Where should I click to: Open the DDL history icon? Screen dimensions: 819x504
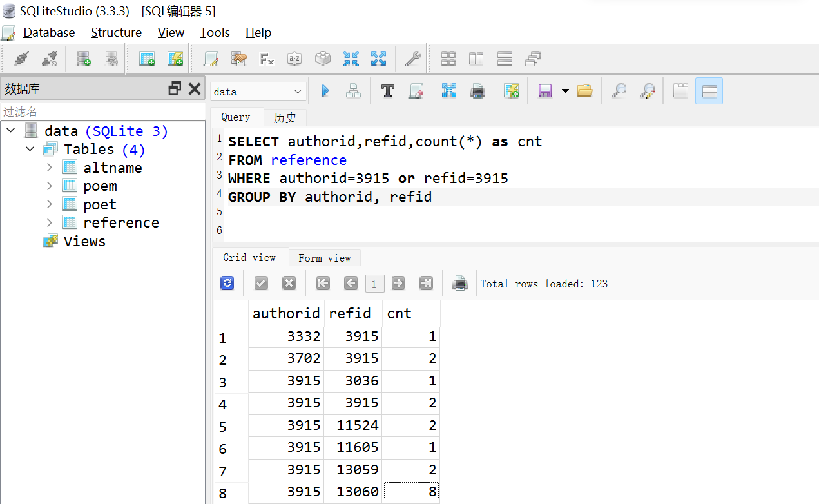click(239, 59)
